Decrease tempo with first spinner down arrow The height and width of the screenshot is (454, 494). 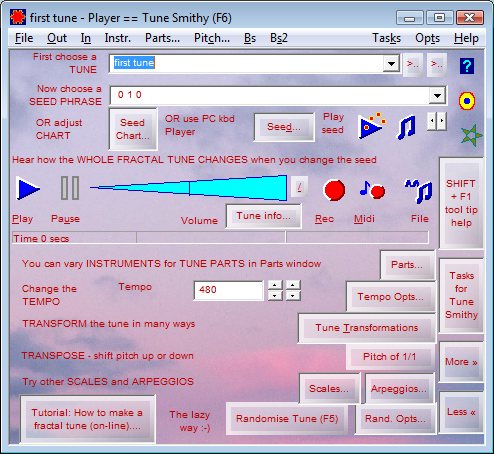(275, 295)
